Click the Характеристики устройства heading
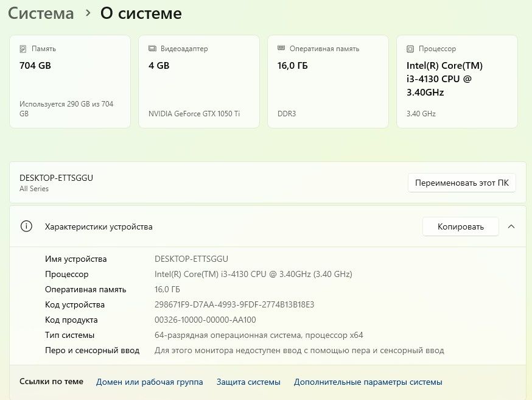The image size is (532, 400). (99, 226)
